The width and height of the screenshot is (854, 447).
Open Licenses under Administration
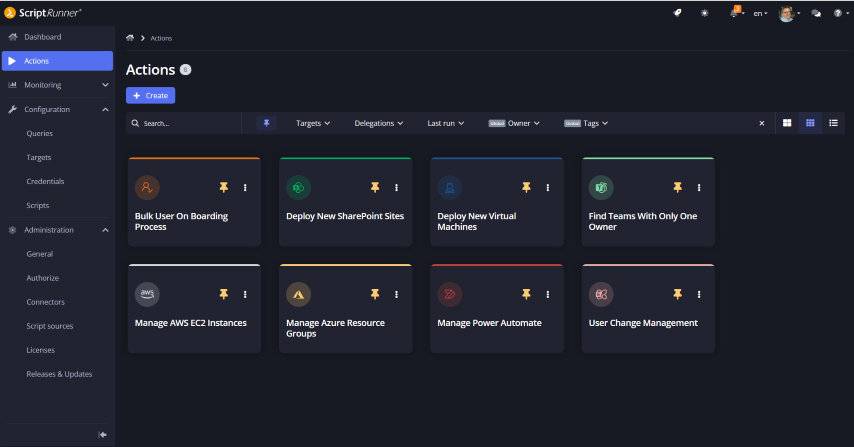[x=40, y=350]
